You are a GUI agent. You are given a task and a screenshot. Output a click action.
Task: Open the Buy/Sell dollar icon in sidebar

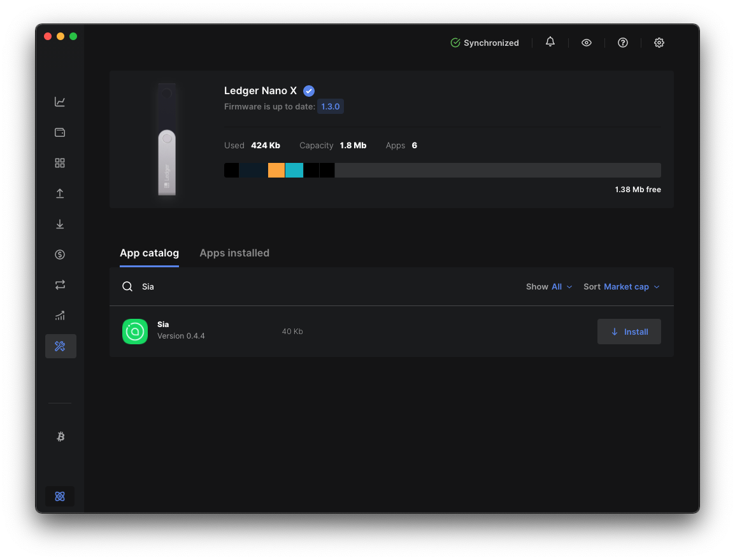59,255
